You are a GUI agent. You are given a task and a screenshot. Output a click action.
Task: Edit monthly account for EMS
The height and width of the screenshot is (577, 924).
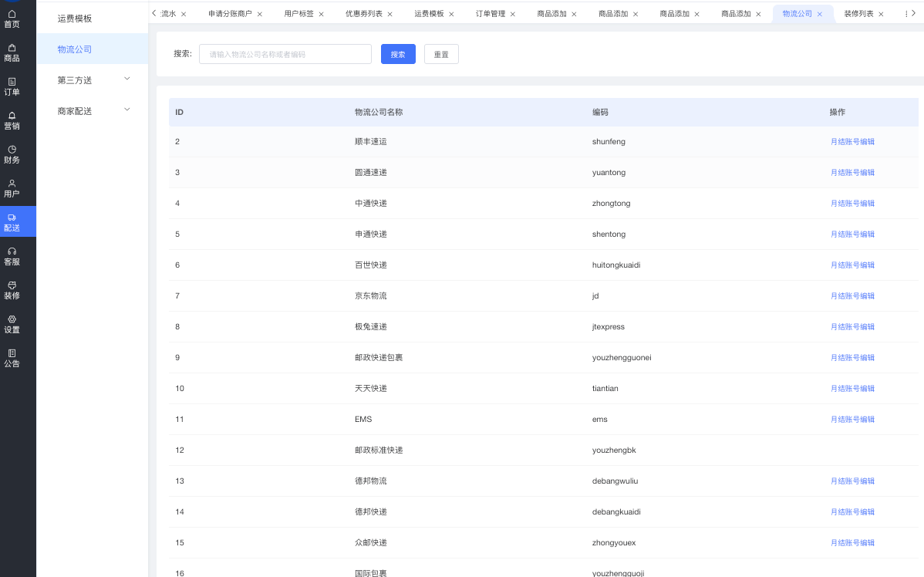click(x=852, y=419)
